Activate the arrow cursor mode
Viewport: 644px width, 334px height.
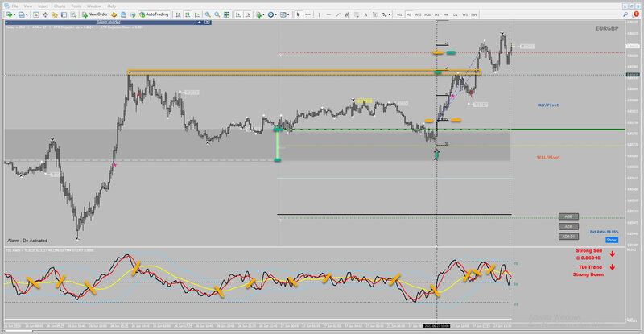(x=298, y=14)
